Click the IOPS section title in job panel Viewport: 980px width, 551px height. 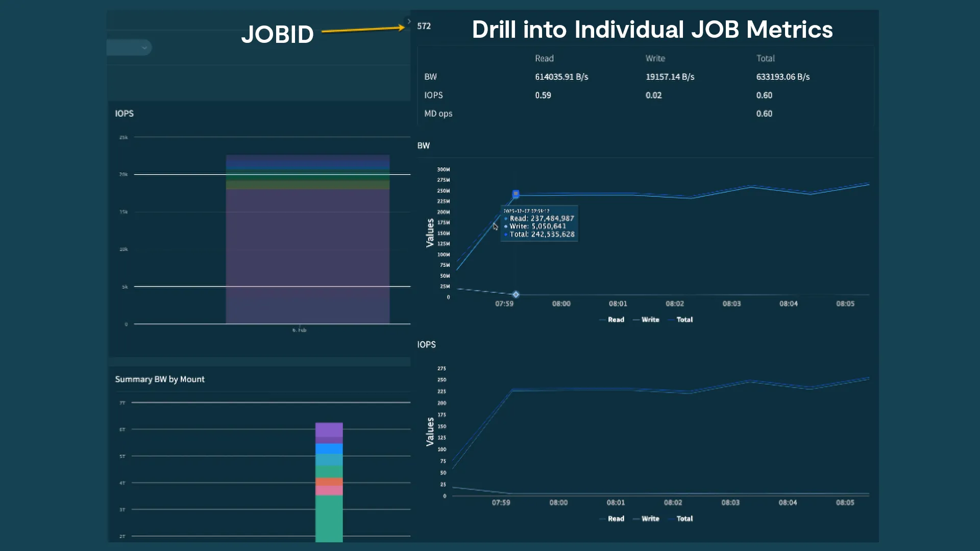tap(426, 345)
